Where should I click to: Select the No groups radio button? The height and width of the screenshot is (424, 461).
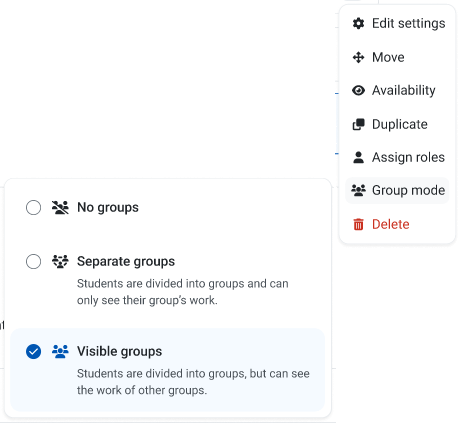33,207
